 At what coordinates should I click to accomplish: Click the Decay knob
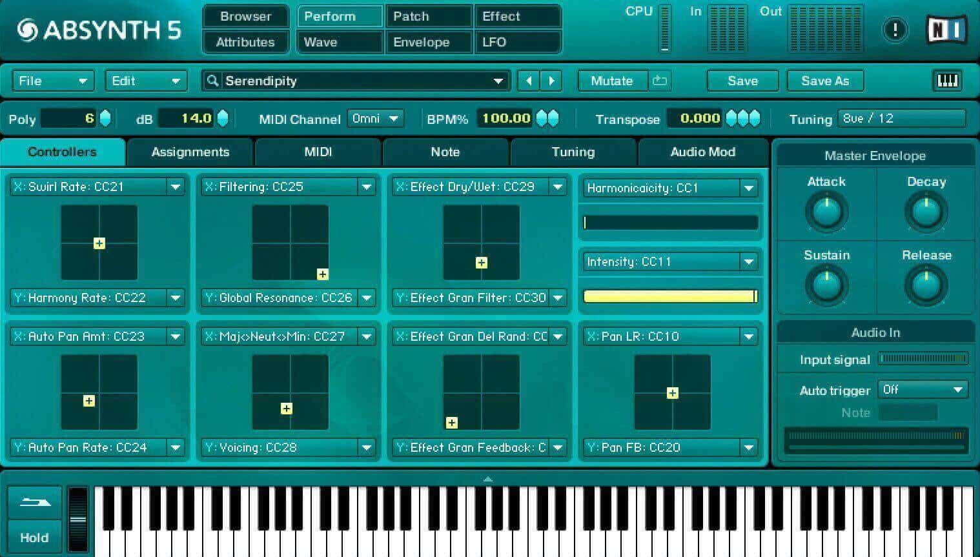point(926,211)
